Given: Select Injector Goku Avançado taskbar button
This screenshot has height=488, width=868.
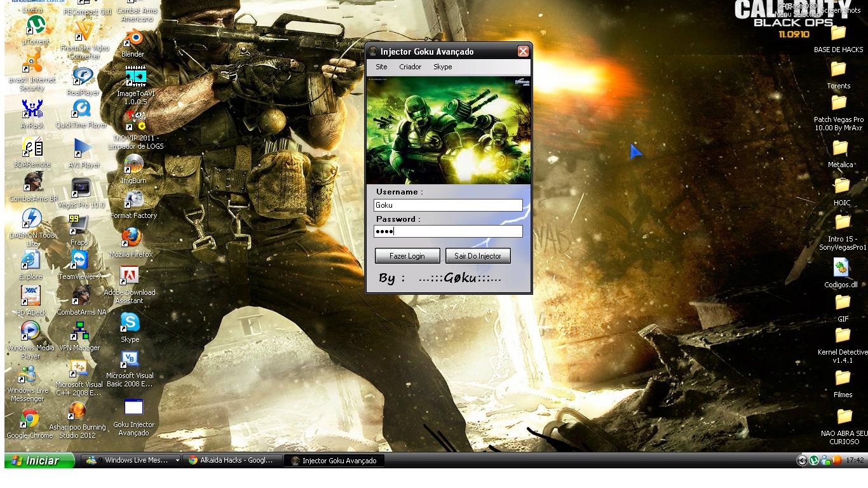Looking at the screenshot, I should 334,461.
